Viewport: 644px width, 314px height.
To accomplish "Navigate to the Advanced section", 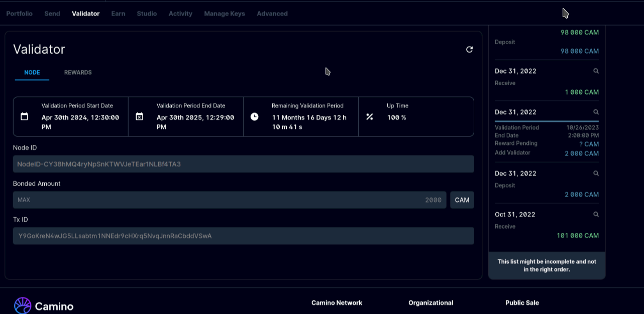I will [272, 14].
